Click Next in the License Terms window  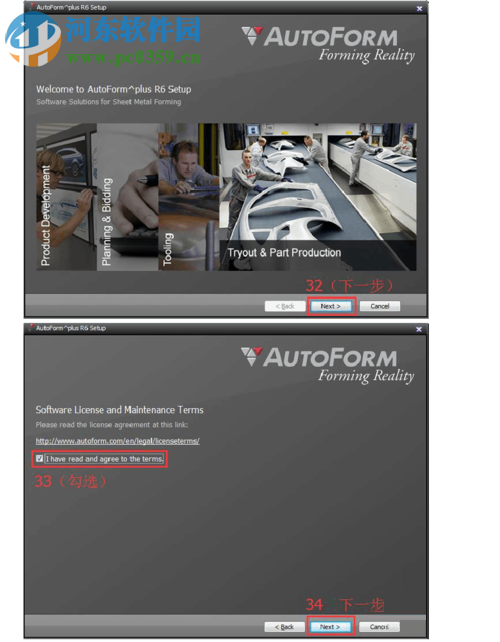[330, 627]
